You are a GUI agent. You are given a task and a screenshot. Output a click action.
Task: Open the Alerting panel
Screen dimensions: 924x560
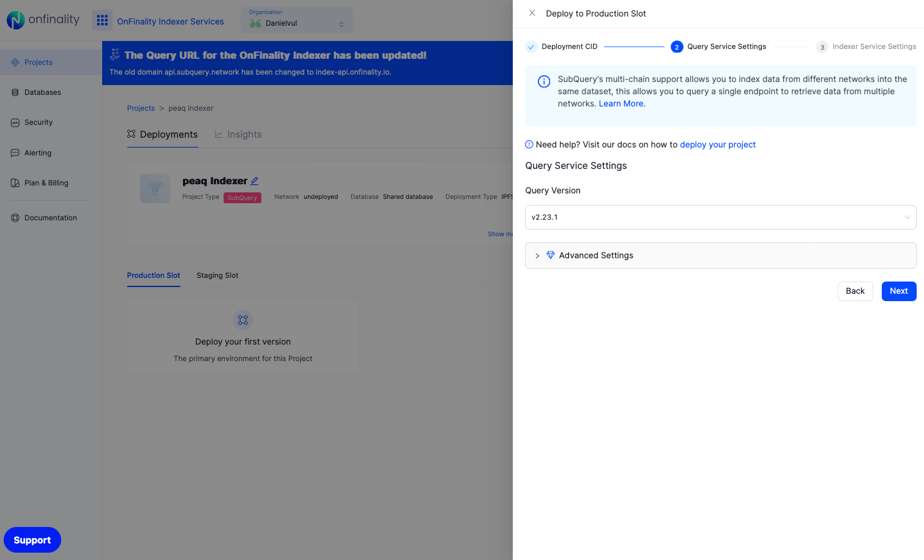37,152
